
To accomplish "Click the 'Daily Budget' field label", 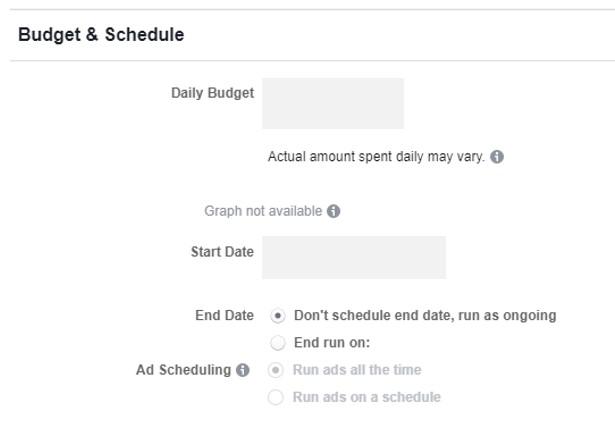I will (213, 93).
